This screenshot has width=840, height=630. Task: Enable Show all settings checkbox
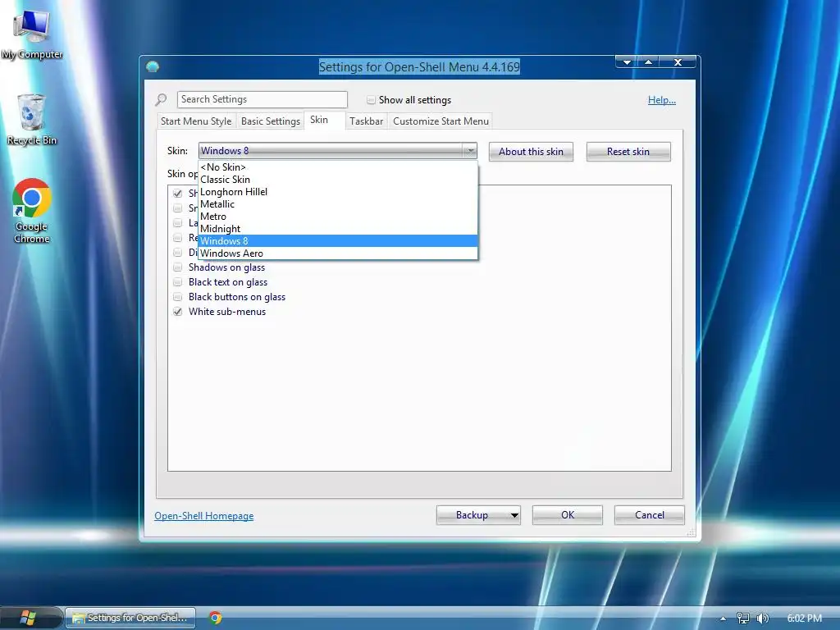click(x=371, y=100)
